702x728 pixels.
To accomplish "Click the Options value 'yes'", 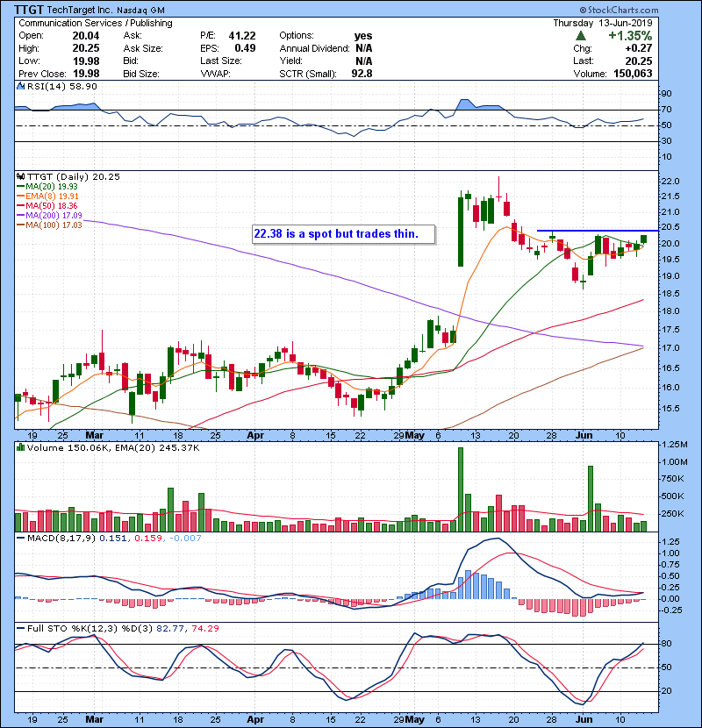I will pos(363,36).
